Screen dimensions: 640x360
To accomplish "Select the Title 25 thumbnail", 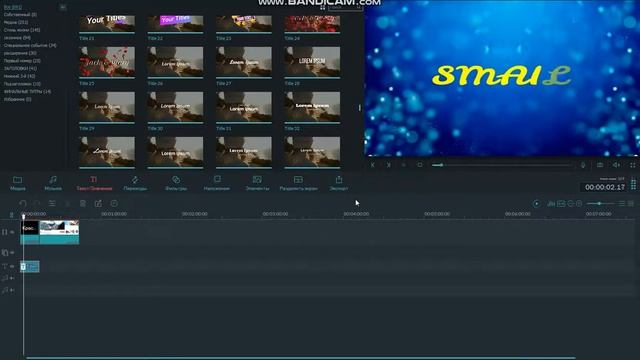I will 107,62.
